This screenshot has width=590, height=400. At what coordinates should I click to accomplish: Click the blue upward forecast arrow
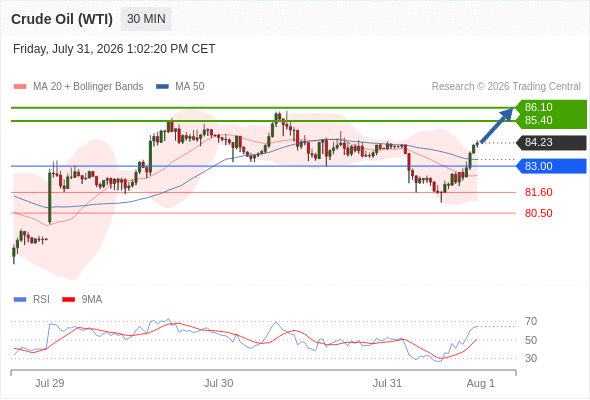tap(497, 126)
